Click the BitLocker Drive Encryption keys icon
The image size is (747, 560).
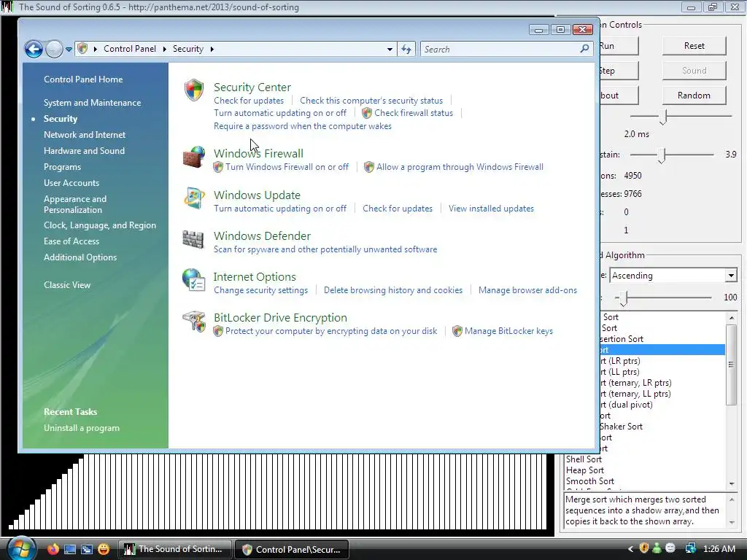(194, 322)
